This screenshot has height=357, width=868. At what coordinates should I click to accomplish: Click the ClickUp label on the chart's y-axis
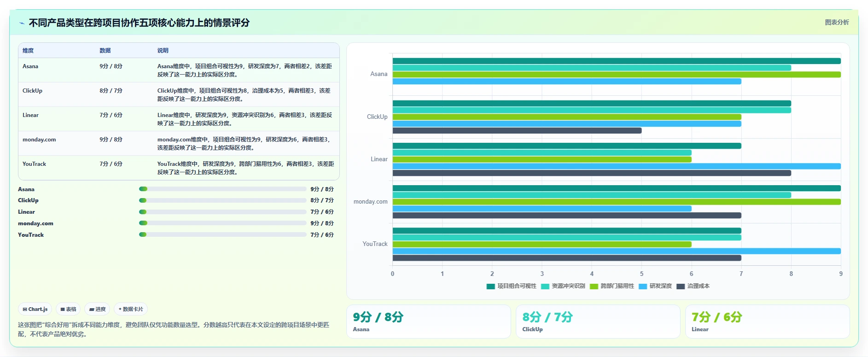pyautogui.click(x=377, y=117)
